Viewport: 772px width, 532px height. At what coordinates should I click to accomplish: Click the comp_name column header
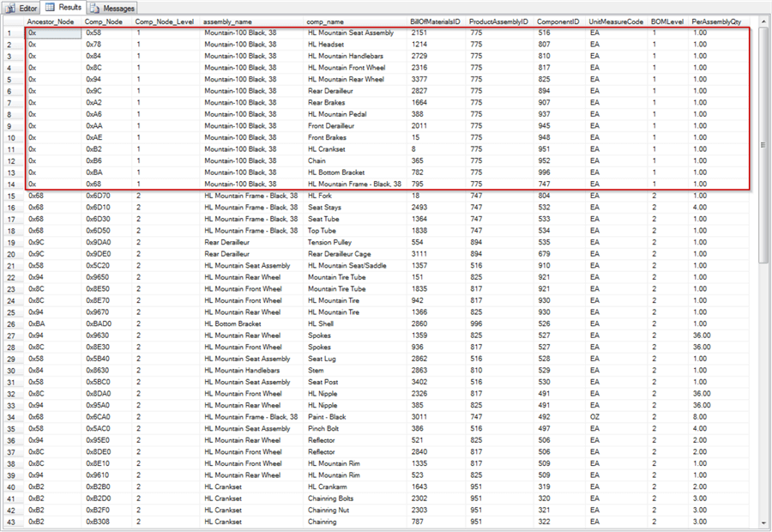coord(327,20)
